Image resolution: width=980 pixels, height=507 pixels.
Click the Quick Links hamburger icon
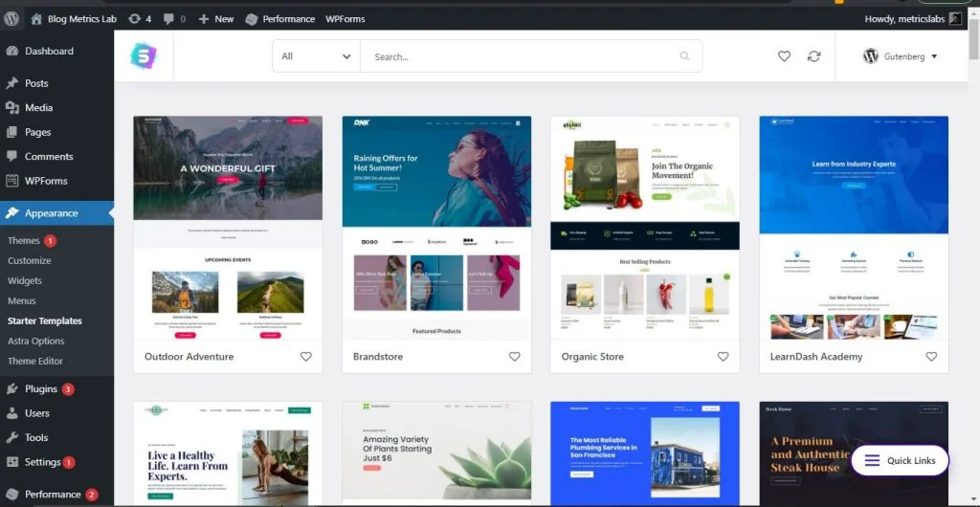pos(872,461)
